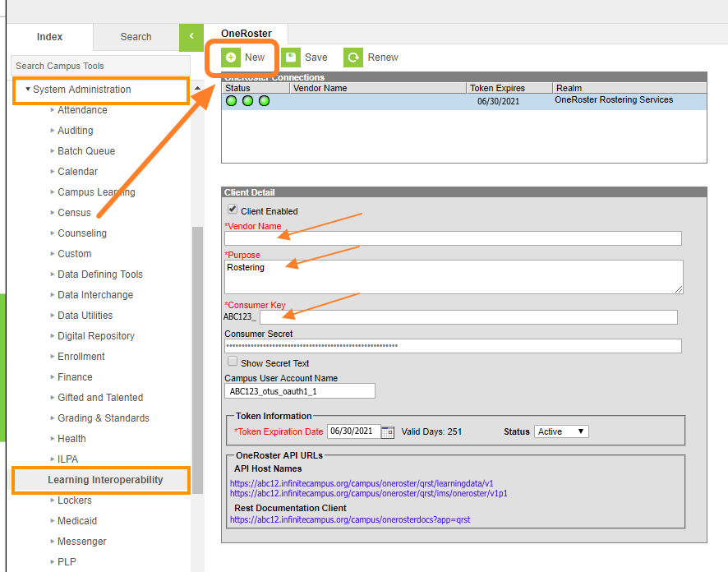Expand the Counseling tree item
728x572 pixels.
click(x=53, y=233)
